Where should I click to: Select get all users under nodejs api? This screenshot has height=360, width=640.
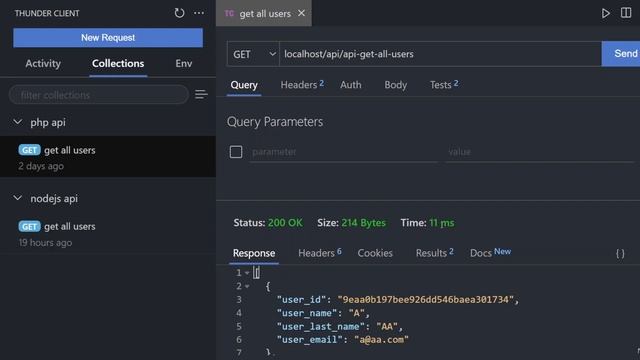(108, 233)
